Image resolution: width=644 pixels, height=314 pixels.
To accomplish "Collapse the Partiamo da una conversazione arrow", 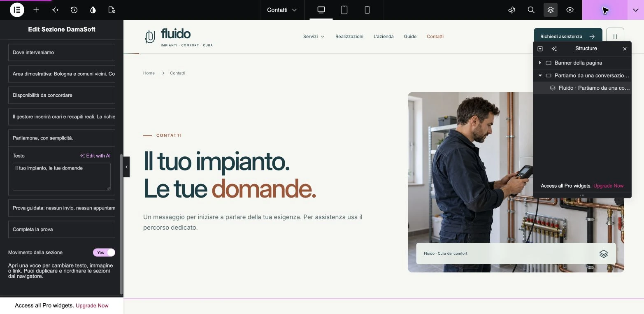I will point(540,75).
